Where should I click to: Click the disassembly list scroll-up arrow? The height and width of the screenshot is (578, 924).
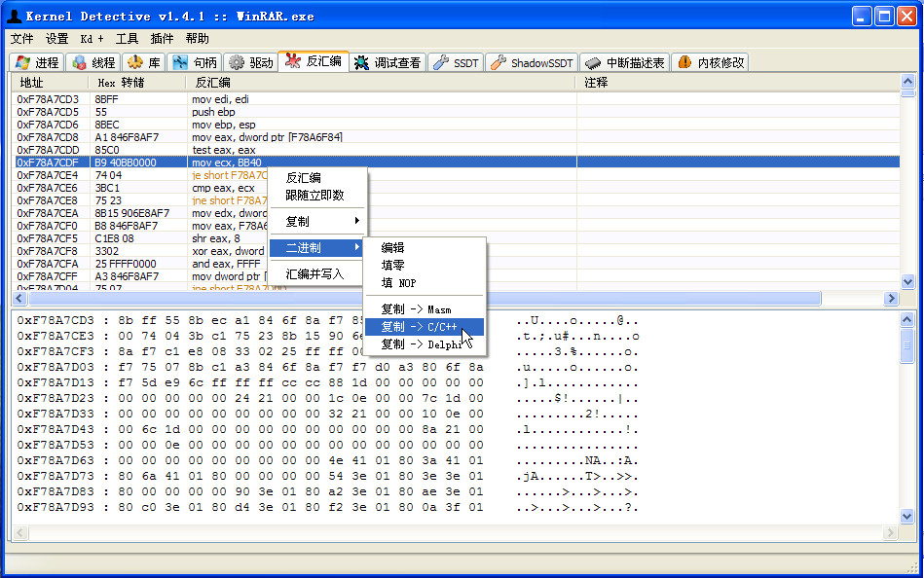click(x=907, y=82)
